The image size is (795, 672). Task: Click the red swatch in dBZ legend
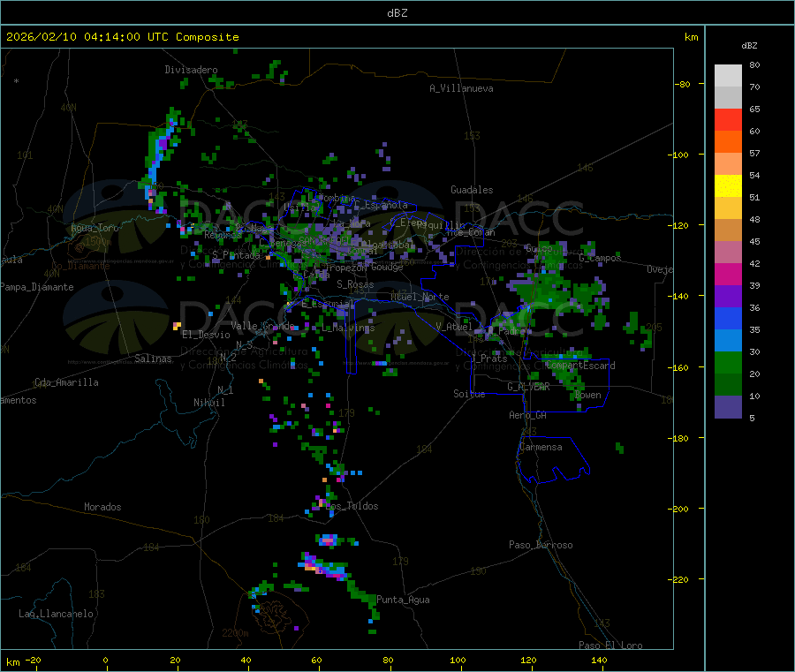point(728,119)
